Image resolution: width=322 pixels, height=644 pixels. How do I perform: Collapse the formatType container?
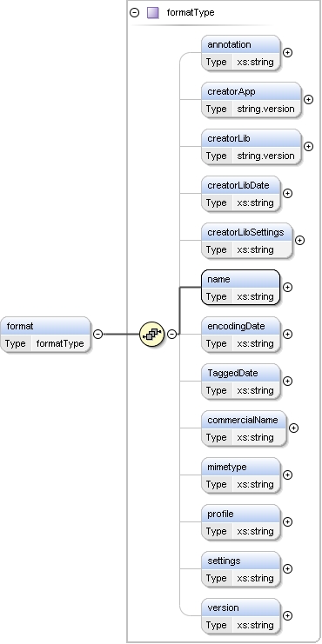click(135, 13)
